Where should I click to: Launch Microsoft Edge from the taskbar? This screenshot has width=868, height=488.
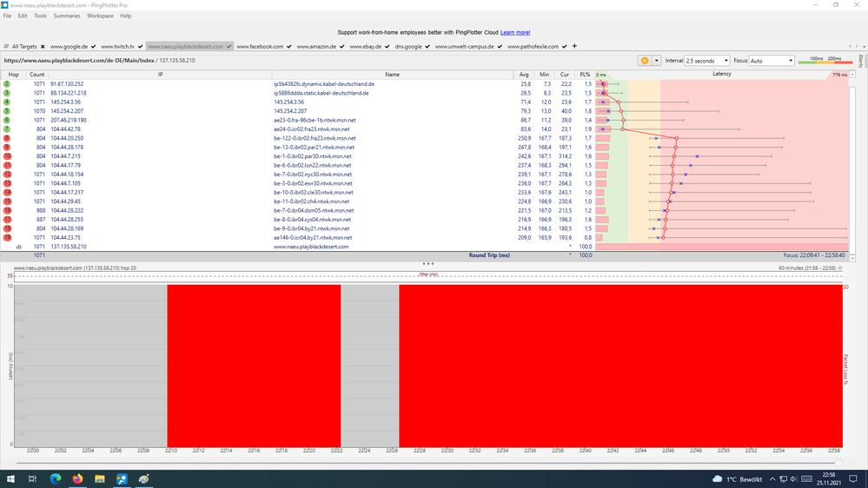(x=56, y=479)
